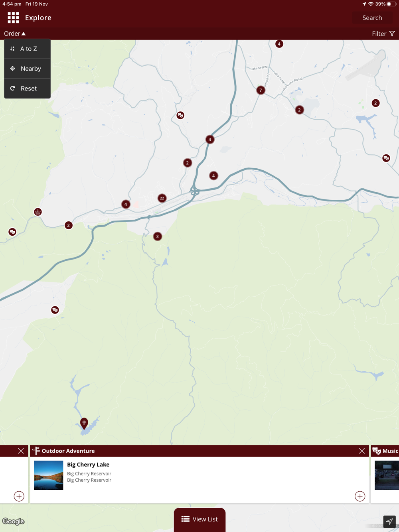Viewport: 399px width, 532px height.
Task: Select the theater mask marker at lower left
Action: tap(55, 310)
